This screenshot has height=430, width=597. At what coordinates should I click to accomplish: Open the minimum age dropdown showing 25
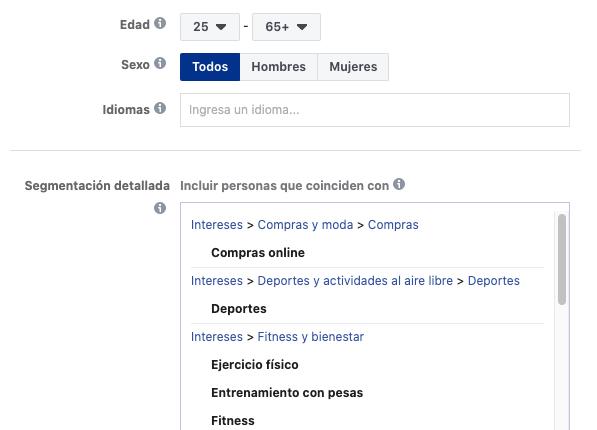point(210,27)
